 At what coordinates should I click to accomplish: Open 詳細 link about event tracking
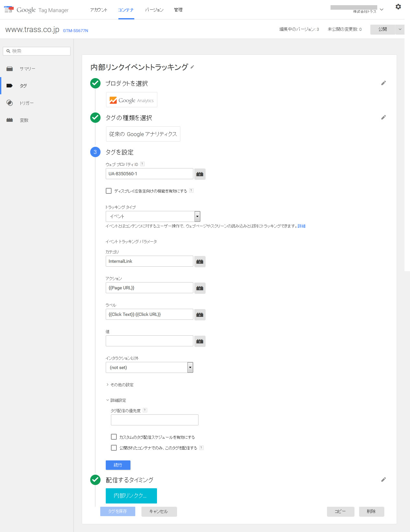click(302, 226)
